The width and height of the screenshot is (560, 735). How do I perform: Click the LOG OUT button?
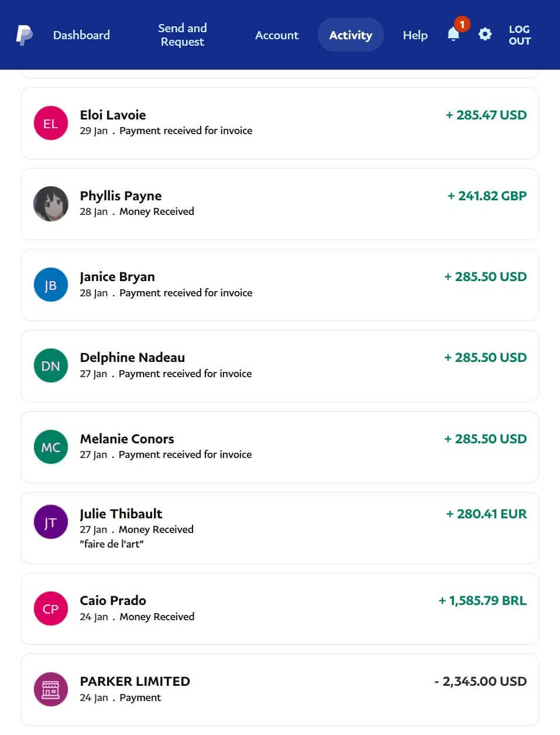[519, 35]
